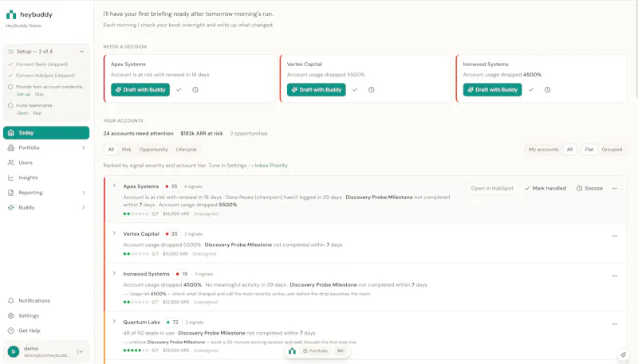Viewport: 638px width, 364px height.
Task: Check the Invite teammates step circle
Action: pos(10,105)
